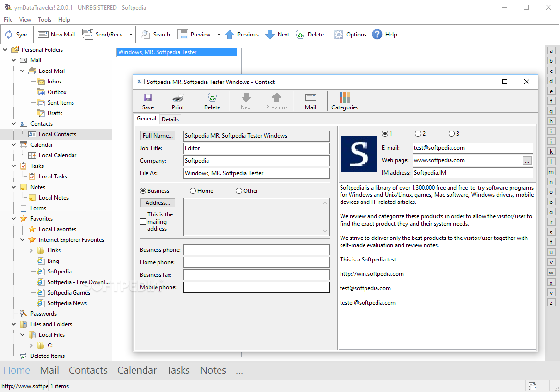The width and height of the screenshot is (560, 392).
Task: Open Deleted Items in the tree
Action: (48, 356)
